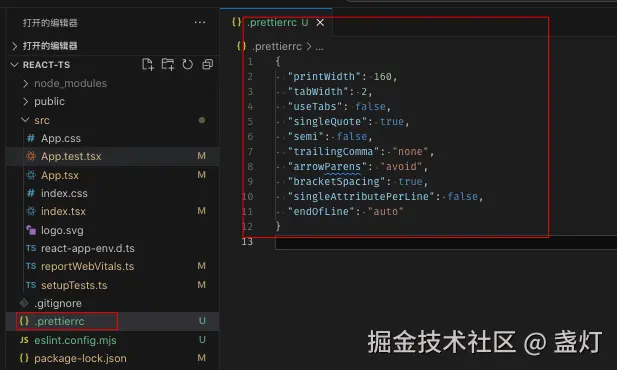Viewport: 617px width, 370px height.
Task: Click the JS icon beside eslint.config.mjs
Action: [24, 340]
